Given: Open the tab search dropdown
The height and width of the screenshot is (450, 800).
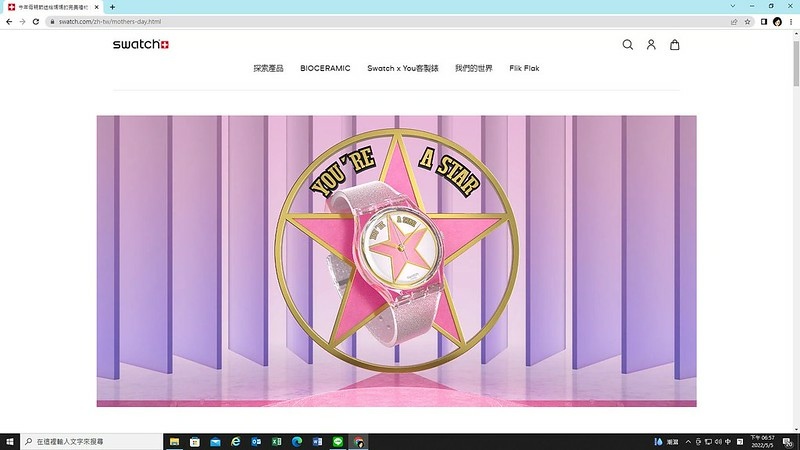Looking at the screenshot, I should point(733,6).
